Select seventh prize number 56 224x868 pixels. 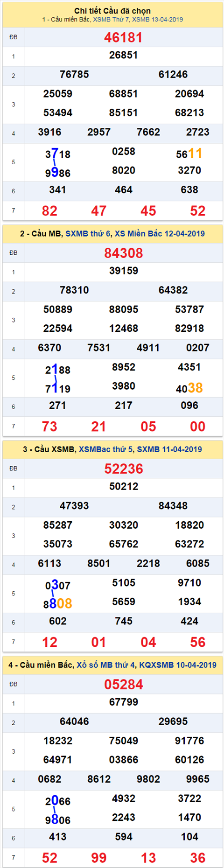tap(198, 642)
